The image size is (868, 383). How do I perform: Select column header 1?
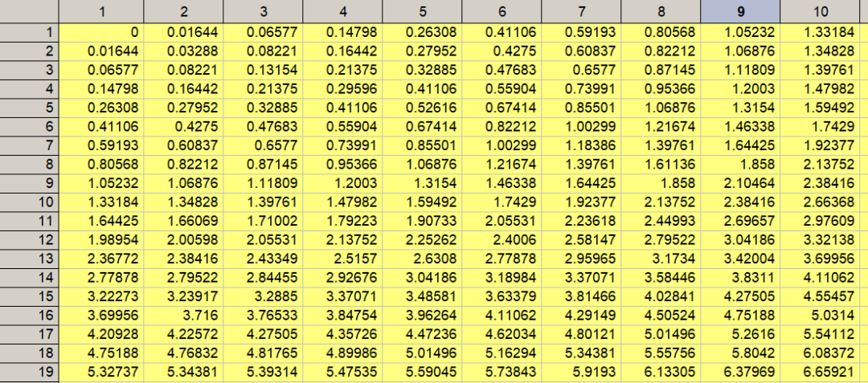coord(100,11)
